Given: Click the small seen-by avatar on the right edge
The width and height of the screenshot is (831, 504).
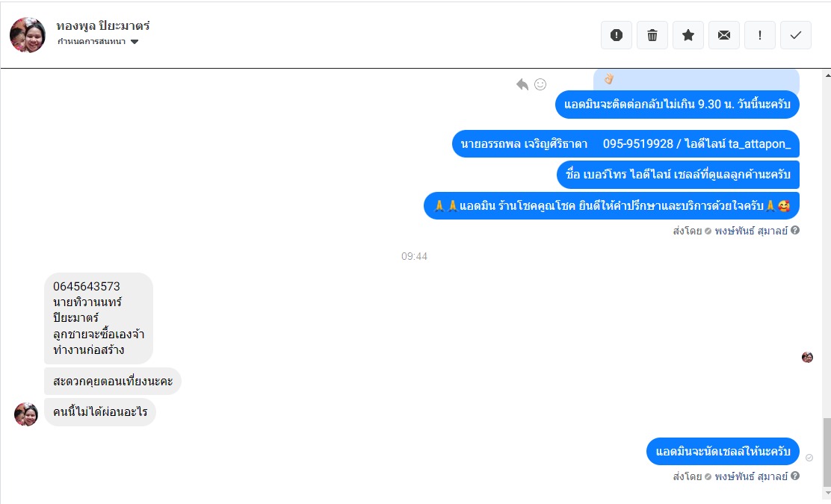Looking at the screenshot, I should (807, 358).
